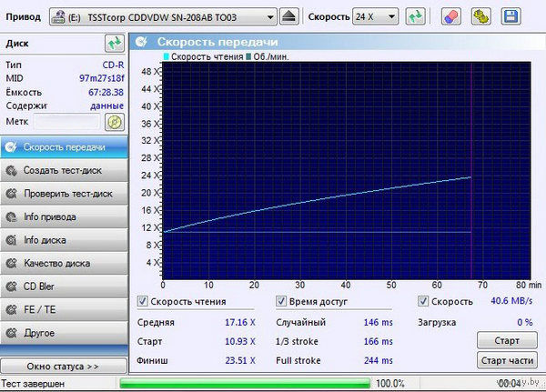
Task: Click the icon beside Проверить тест-диск
Action: (x=12, y=194)
